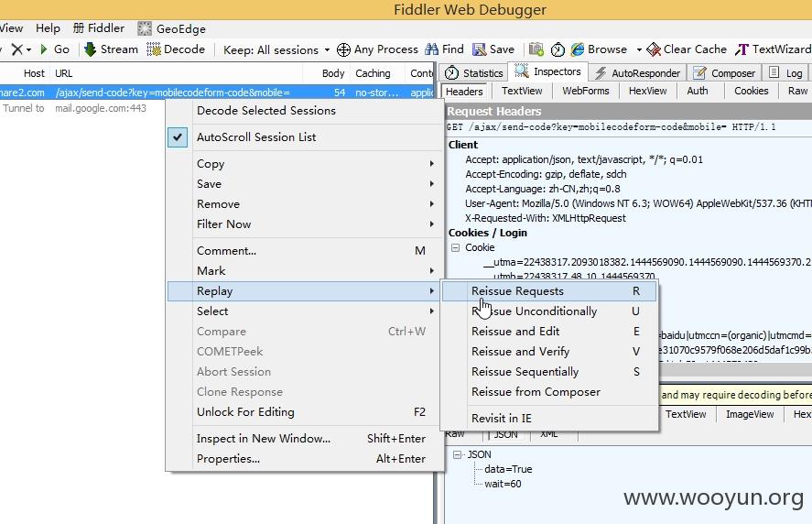This screenshot has width=812, height=524.
Task: Expand the Save submenu in context menu
Action: pyautogui.click(x=306, y=184)
